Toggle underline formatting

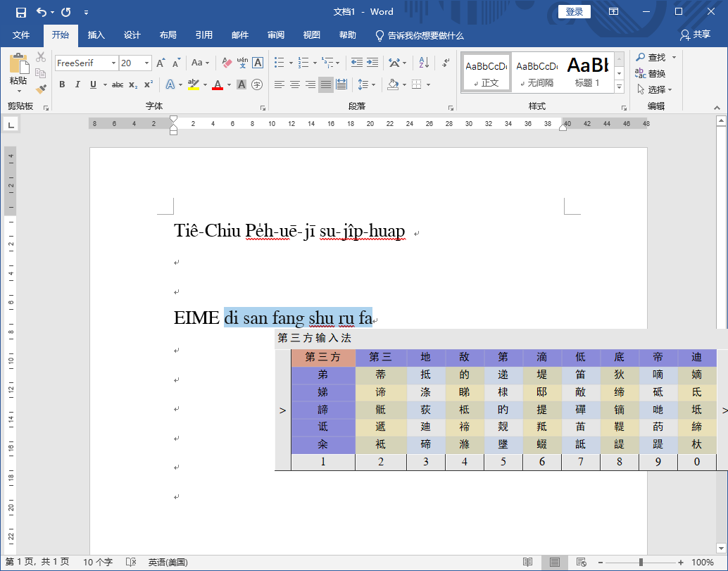(94, 84)
